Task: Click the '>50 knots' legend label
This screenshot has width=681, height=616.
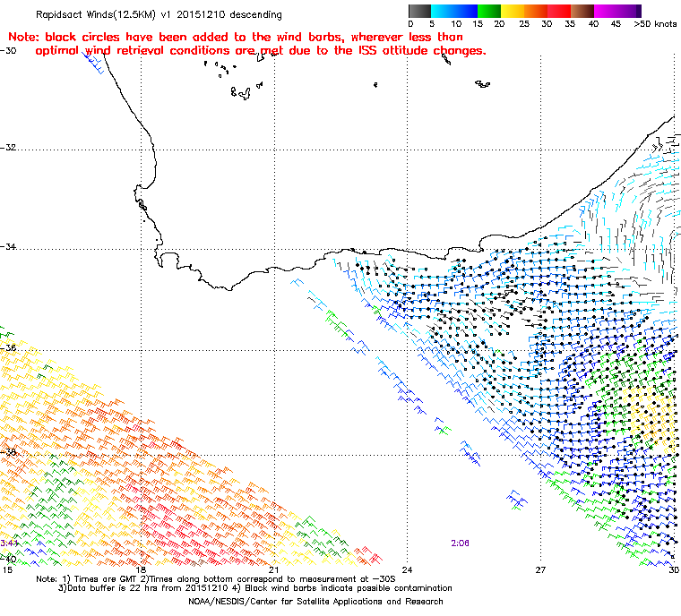Action: click(655, 24)
